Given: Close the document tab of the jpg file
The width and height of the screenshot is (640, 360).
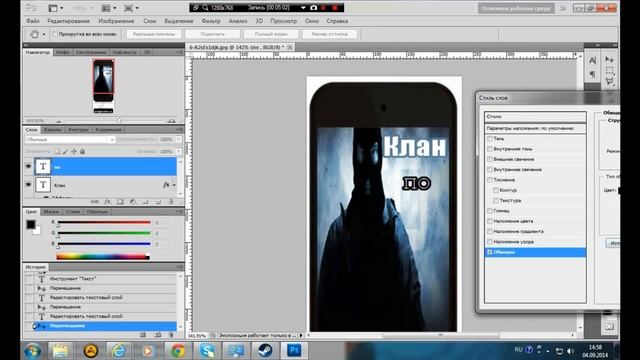Looking at the screenshot, I should pyautogui.click(x=289, y=47).
